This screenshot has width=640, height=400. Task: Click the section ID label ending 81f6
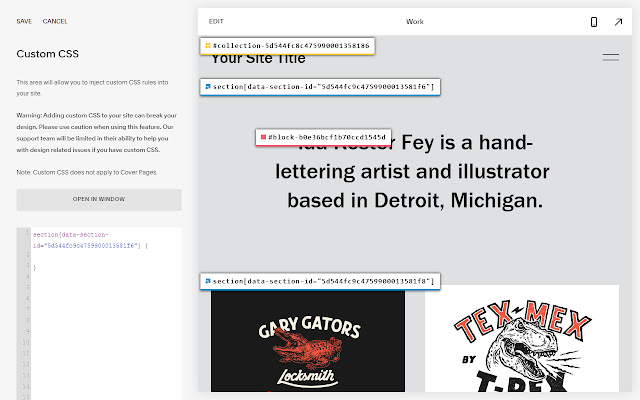(x=320, y=87)
